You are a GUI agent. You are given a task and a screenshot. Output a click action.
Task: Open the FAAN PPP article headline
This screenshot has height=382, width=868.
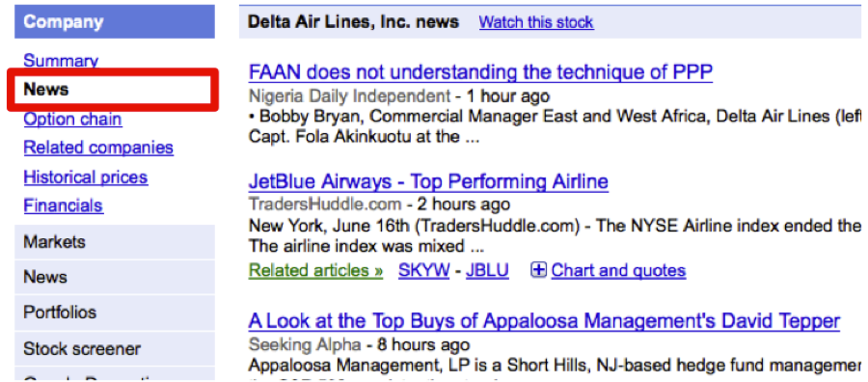click(x=480, y=72)
